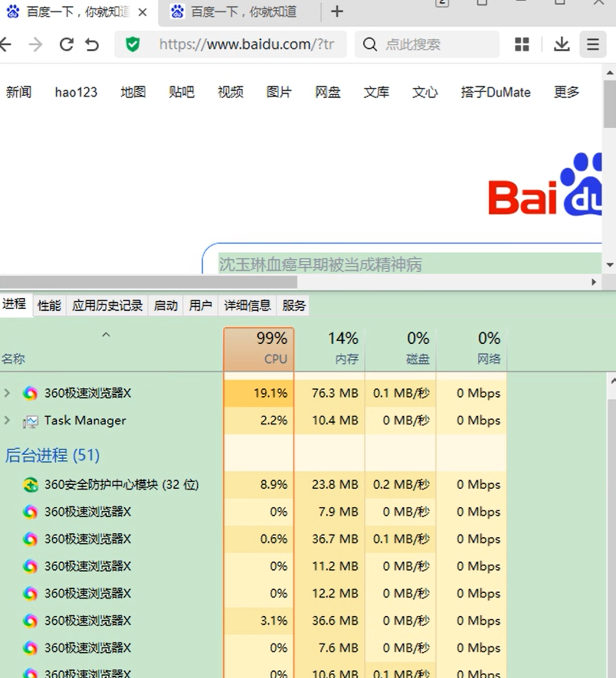Click the horizontal scrollbar right arrow
616x678 pixels.
coord(594,282)
